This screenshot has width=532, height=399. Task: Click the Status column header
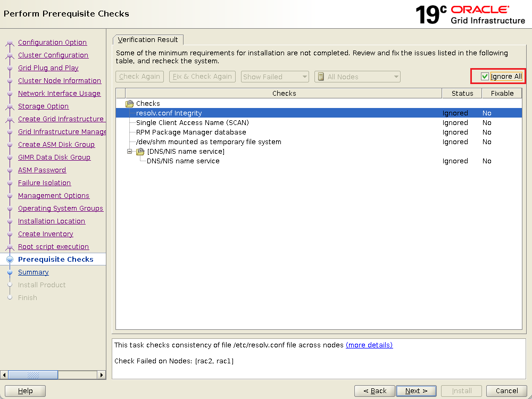pyautogui.click(x=462, y=93)
